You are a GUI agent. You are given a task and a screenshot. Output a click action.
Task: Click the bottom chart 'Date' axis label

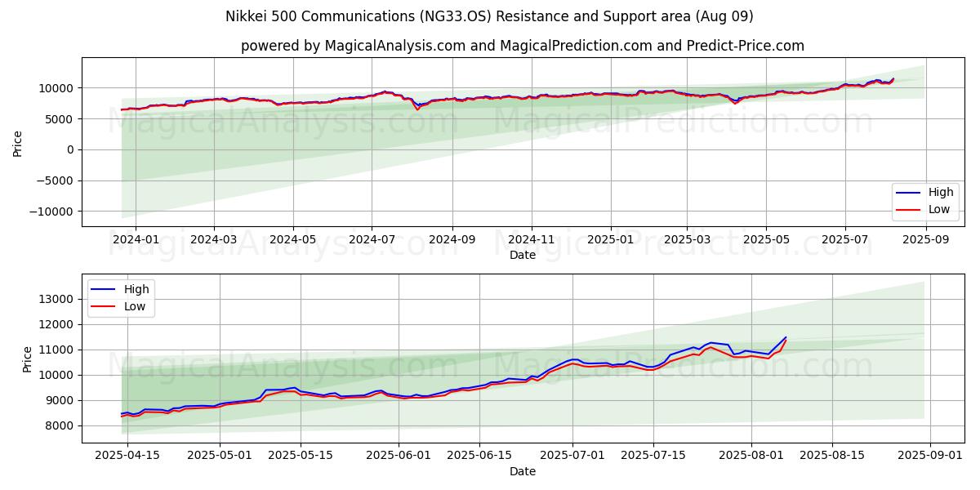coord(523,471)
